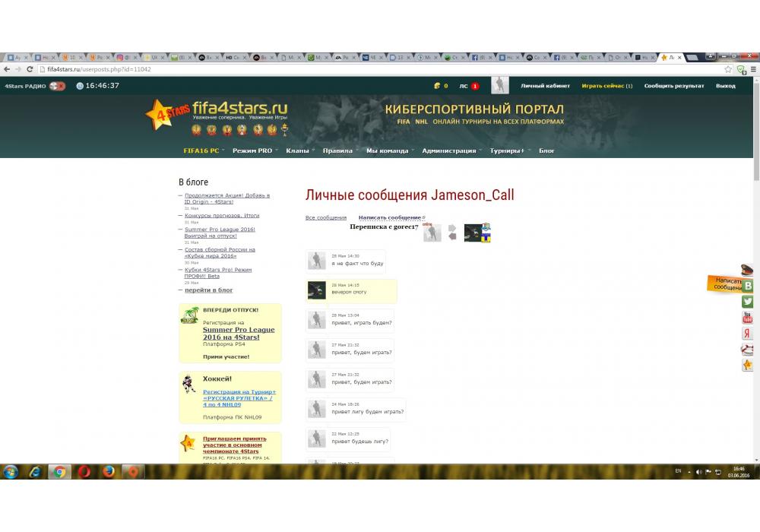The width and height of the screenshot is (760, 532).
Task: Expand the FIFA16 PC menu
Action: [x=201, y=150]
